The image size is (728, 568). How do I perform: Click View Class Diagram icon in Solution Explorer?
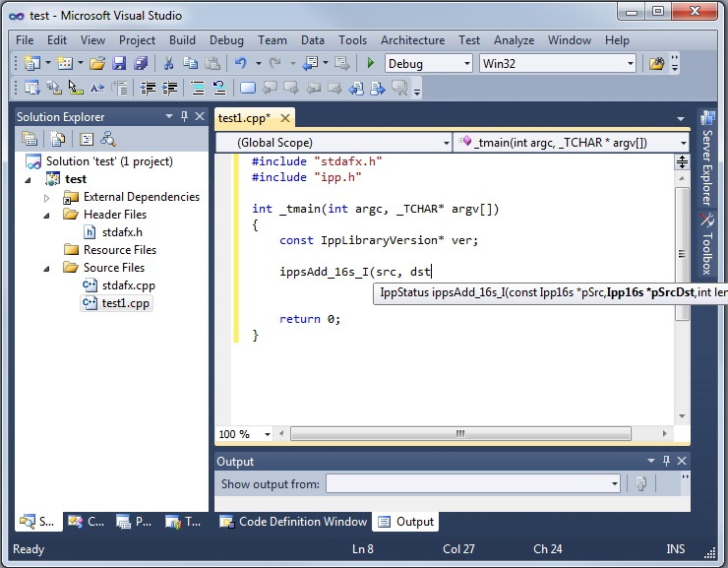coord(108,139)
